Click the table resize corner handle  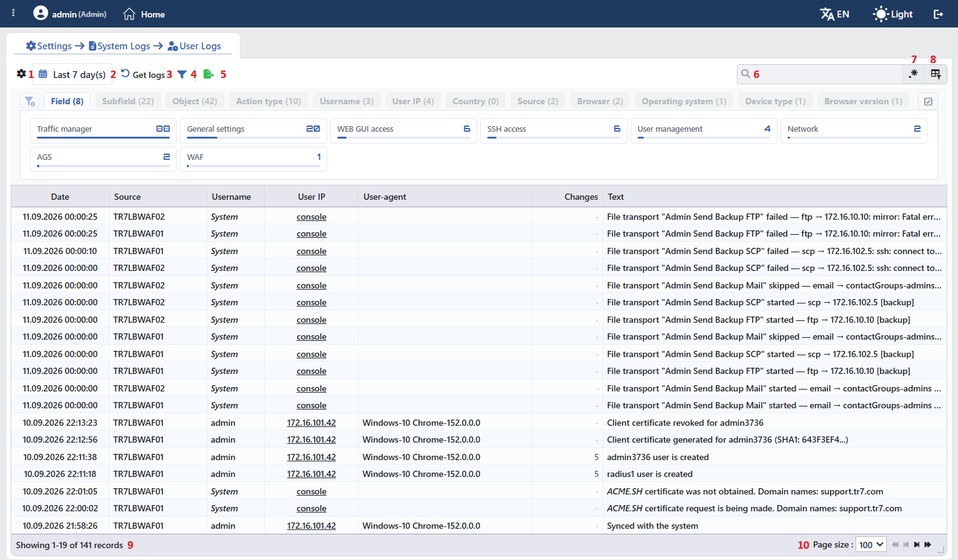point(941,549)
